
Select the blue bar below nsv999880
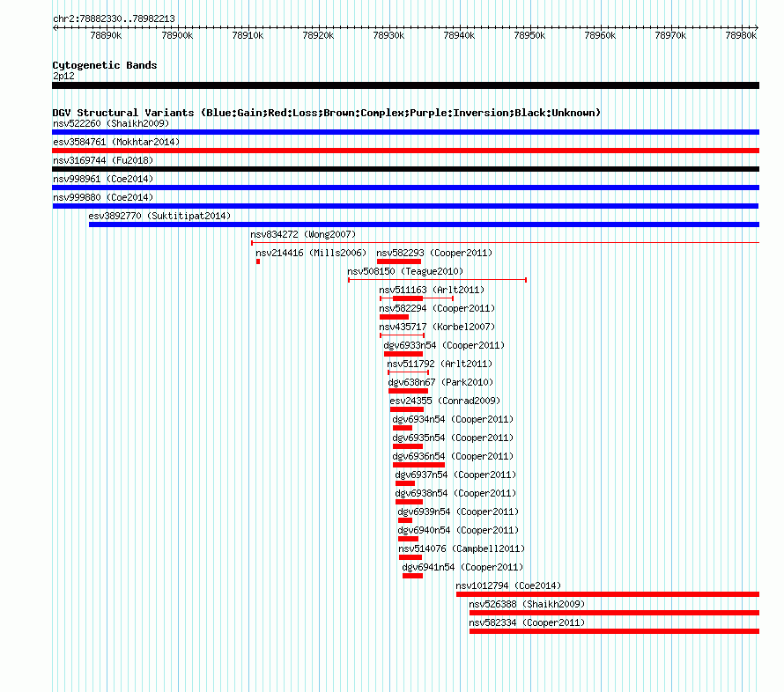(x=405, y=206)
